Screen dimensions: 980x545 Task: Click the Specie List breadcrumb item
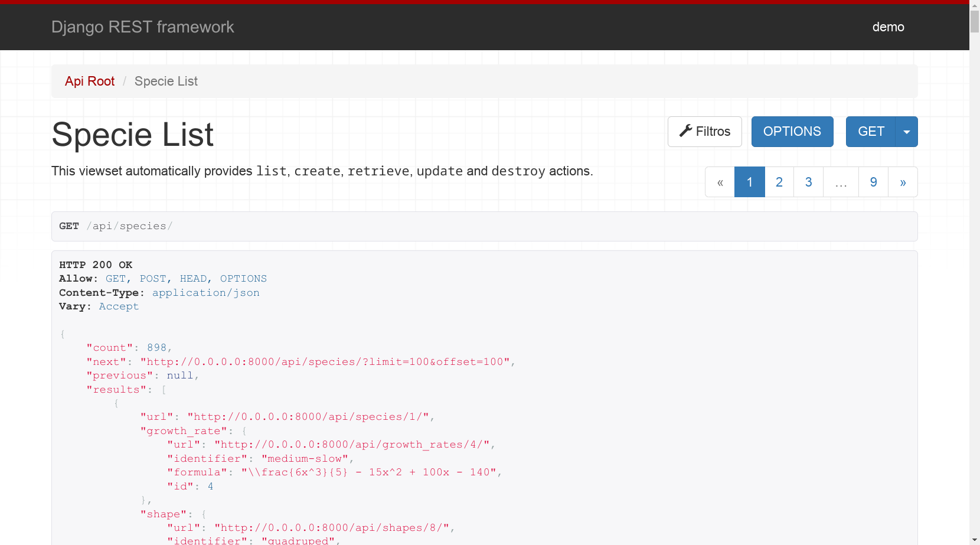click(166, 81)
